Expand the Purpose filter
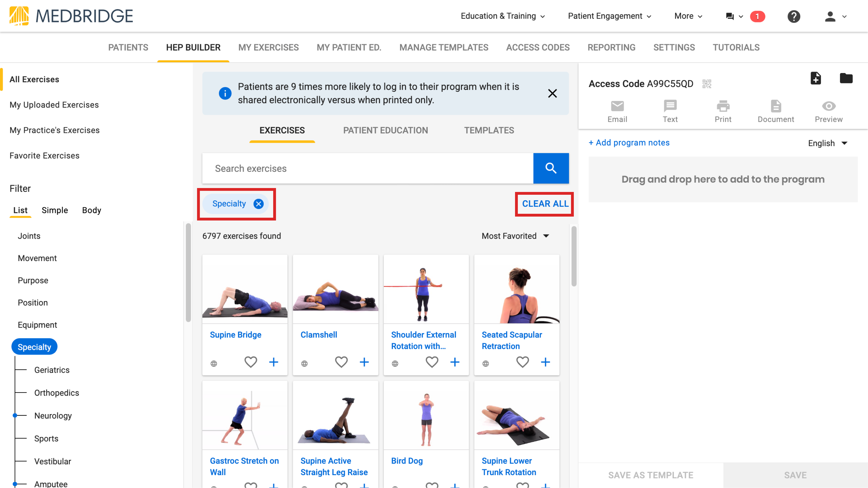The width and height of the screenshot is (868, 488). pos(33,281)
